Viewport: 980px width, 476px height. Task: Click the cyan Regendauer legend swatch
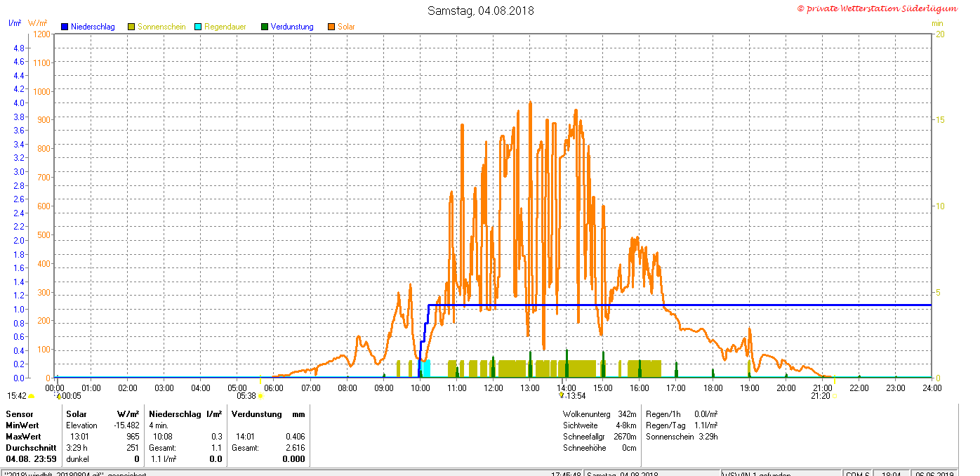(198, 27)
